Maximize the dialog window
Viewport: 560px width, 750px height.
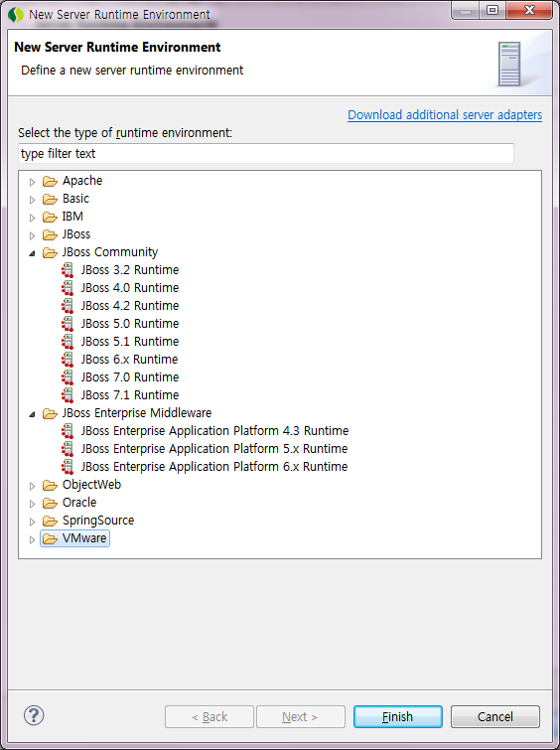tap(492, 10)
